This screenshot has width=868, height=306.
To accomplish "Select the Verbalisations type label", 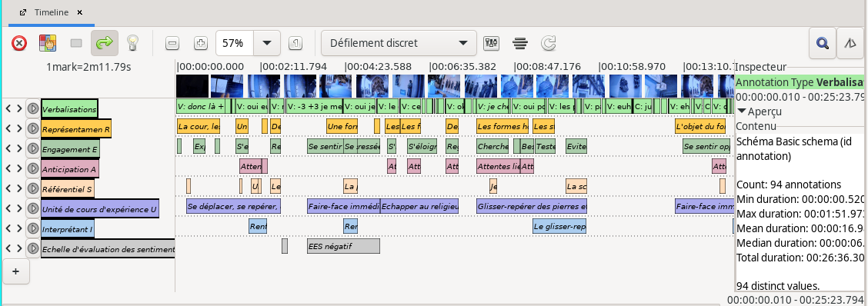I will coord(69,108).
